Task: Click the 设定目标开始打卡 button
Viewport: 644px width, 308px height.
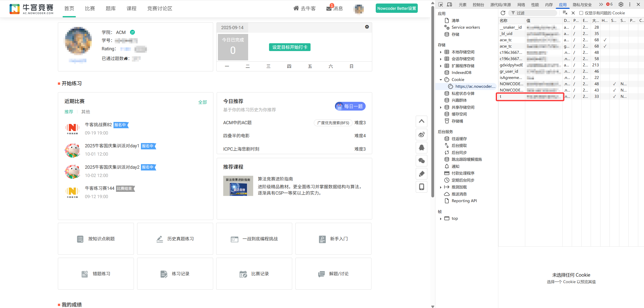Action: coord(289,47)
